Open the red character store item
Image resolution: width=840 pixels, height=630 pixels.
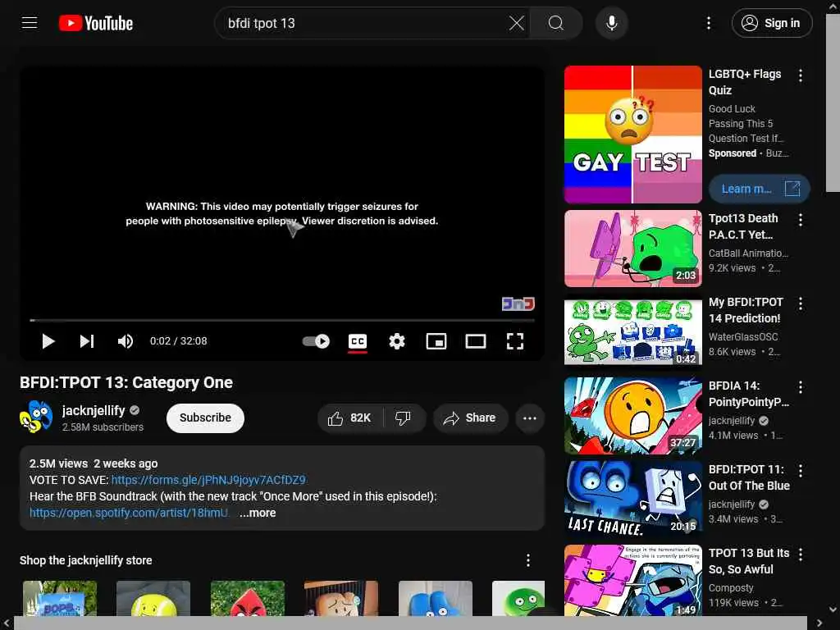pos(248,598)
